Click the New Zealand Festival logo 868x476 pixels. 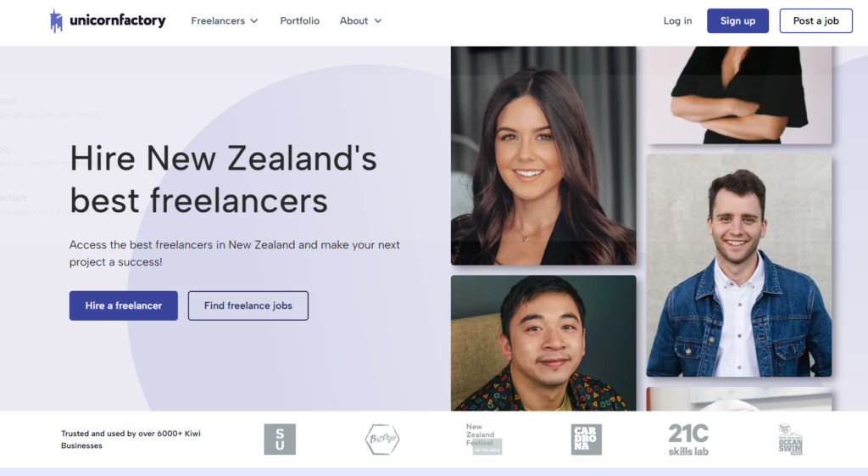pos(484,439)
